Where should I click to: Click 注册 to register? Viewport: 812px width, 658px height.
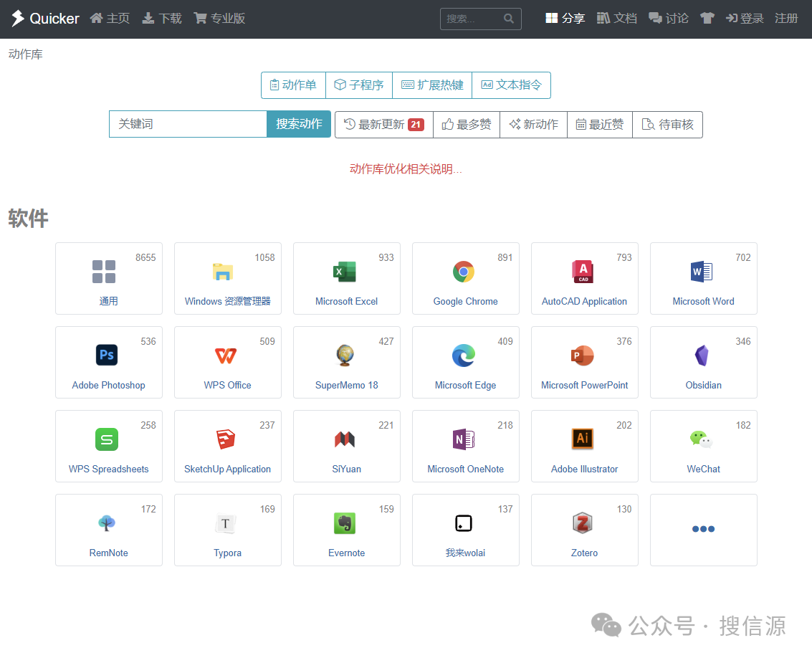786,19
